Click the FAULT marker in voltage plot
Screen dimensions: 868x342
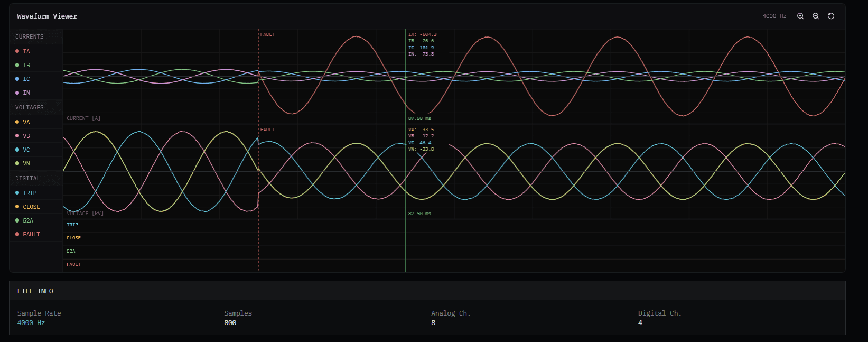pyautogui.click(x=267, y=130)
